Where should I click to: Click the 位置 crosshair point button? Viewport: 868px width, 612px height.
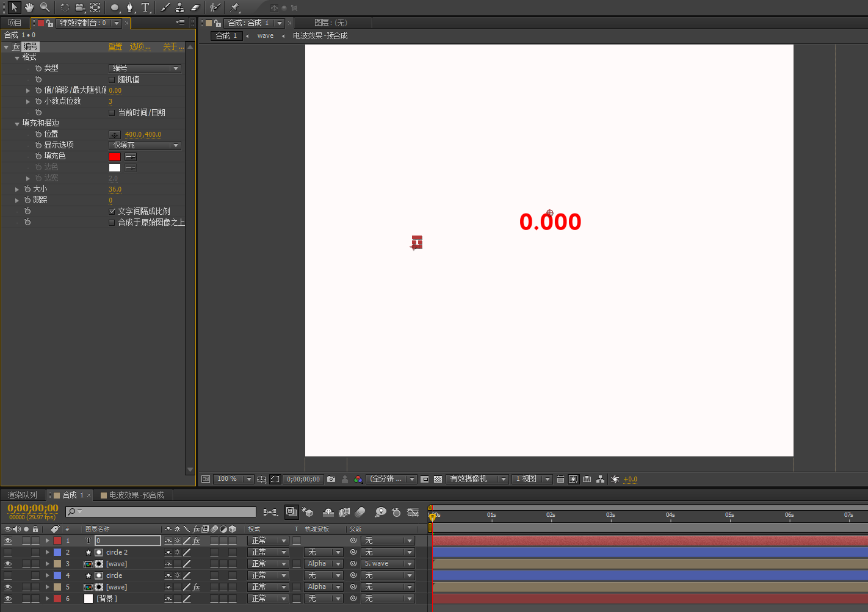[x=115, y=134]
